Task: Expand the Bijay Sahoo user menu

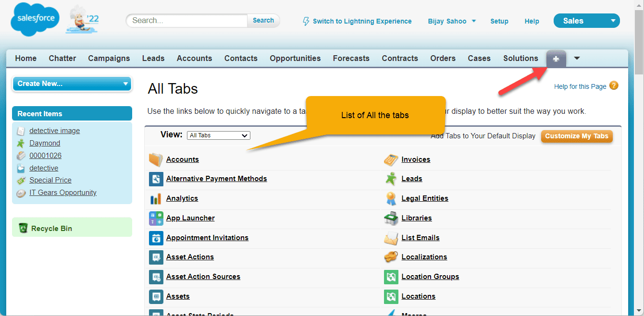Action: tap(451, 21)
